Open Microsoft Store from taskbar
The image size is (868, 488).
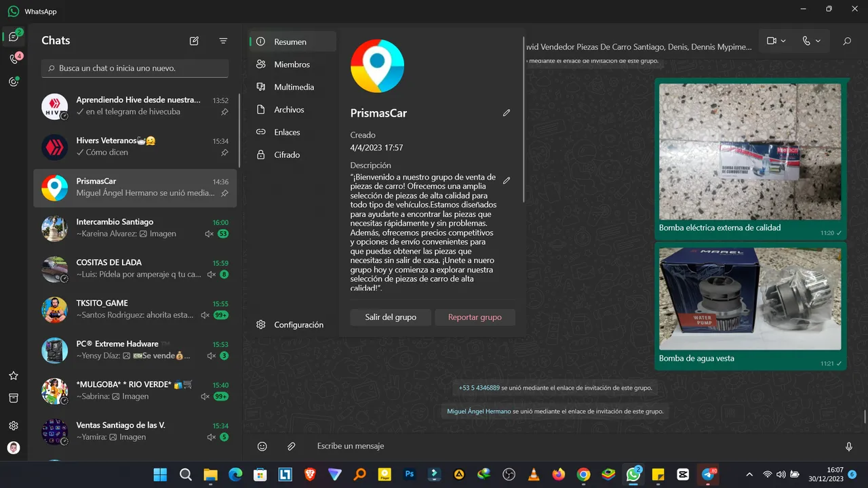pos(260,474)
